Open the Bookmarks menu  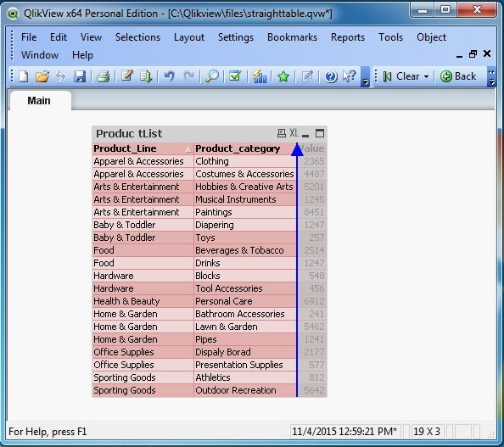pyautogui.click(x=292, y=37)
